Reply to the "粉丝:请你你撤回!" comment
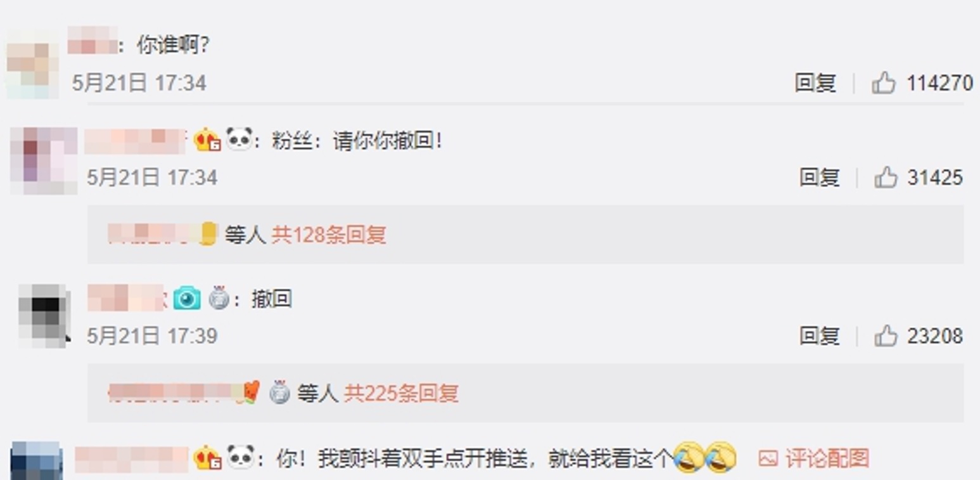 click(x=820, y=178)
